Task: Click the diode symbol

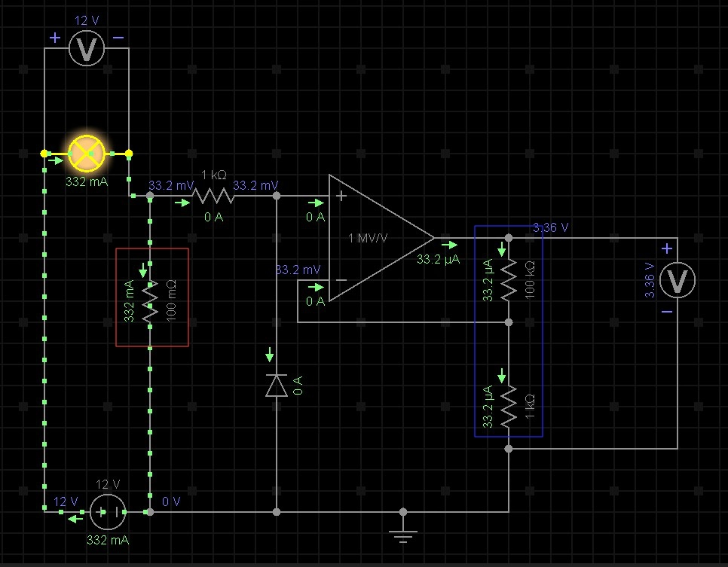Action: [x=277, y=385]
